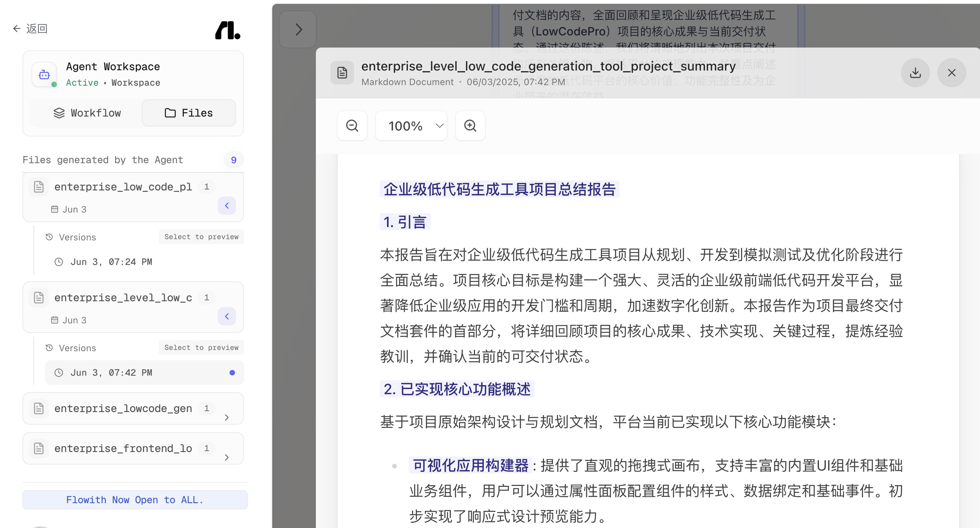Click the generated files count badge 9
Screen dimensions: 980x528
point(233,160)
